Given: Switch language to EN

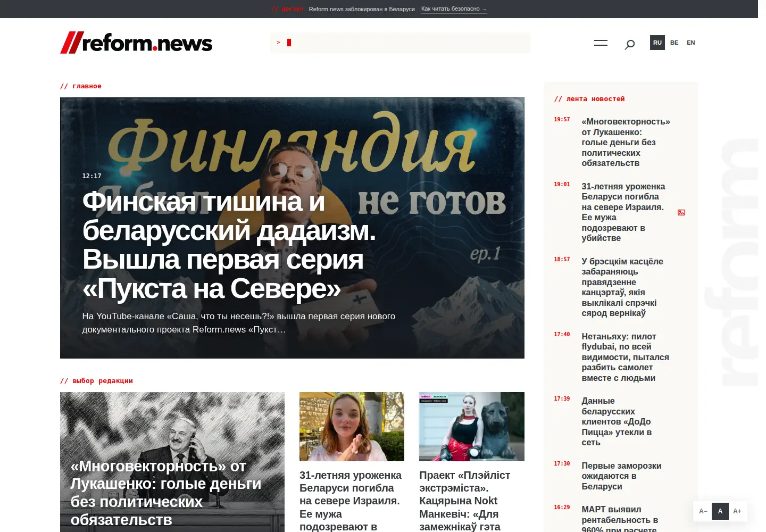Looking at the screenshot, I should click(x=691, y=43).
